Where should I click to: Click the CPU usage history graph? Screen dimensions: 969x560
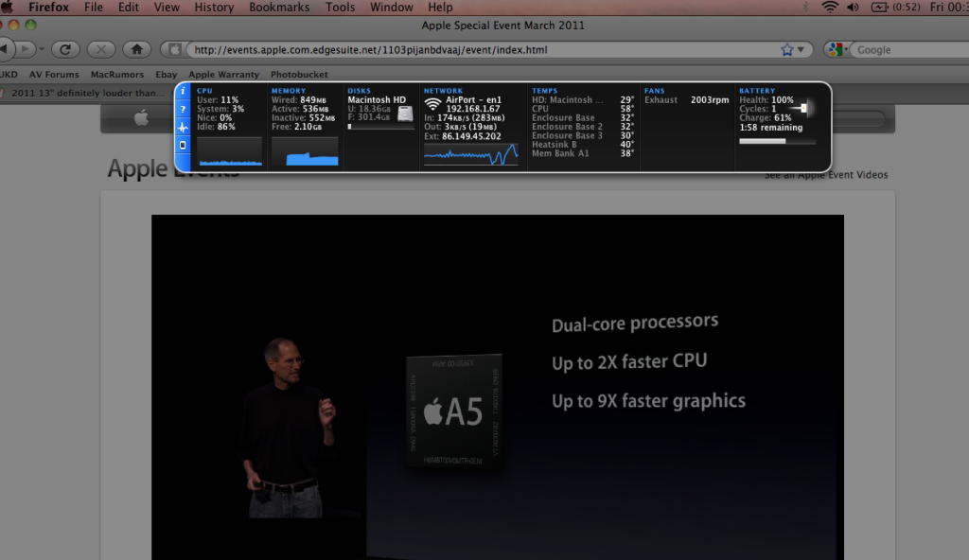[230, 152]
